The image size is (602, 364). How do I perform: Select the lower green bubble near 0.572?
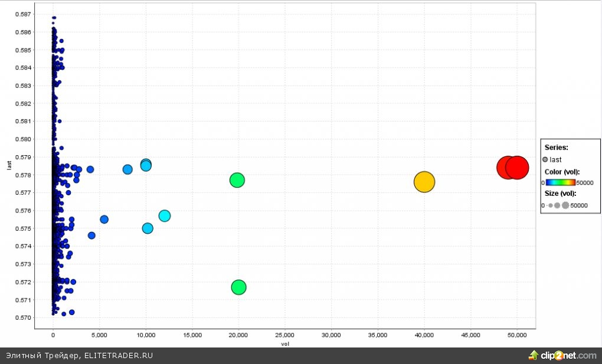click(x=238, y=287)
